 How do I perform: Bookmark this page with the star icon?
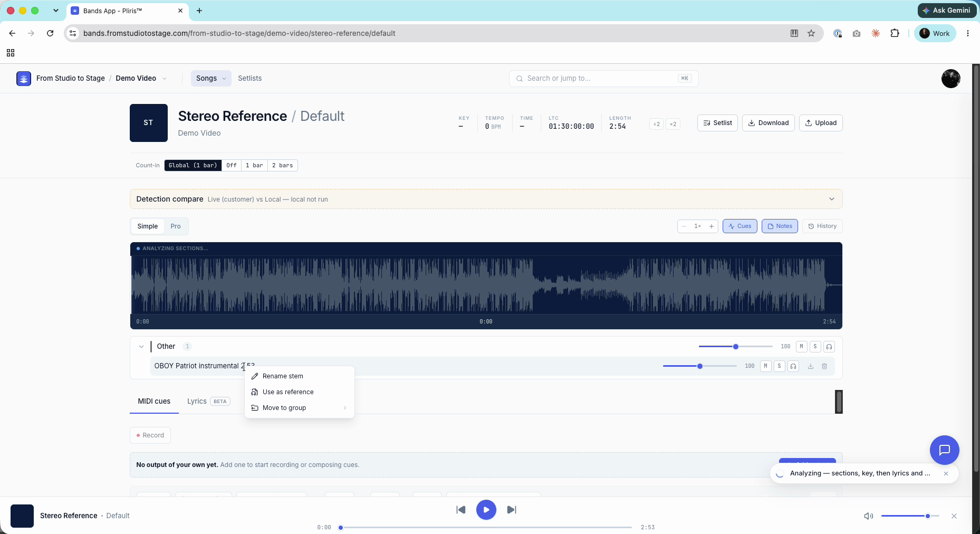coord(811,33)
